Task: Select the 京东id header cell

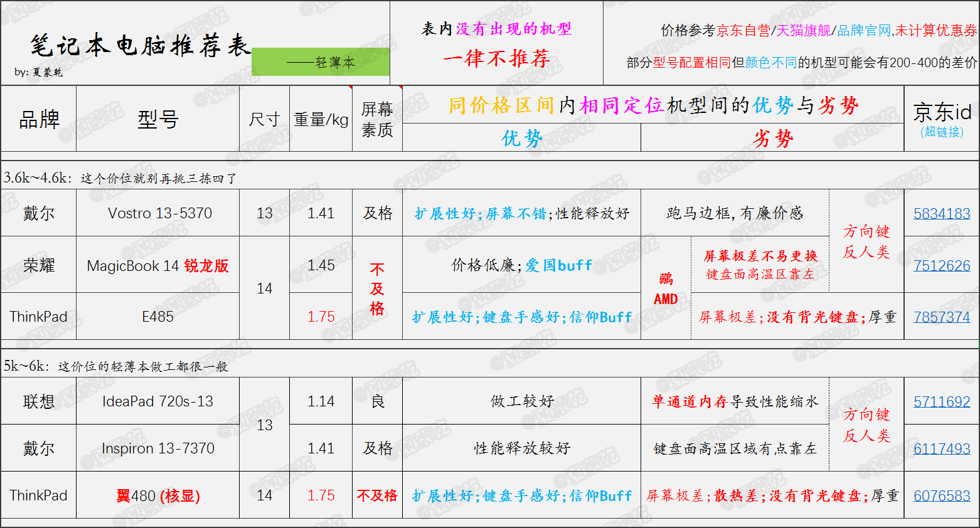Action: coord(942,119)
